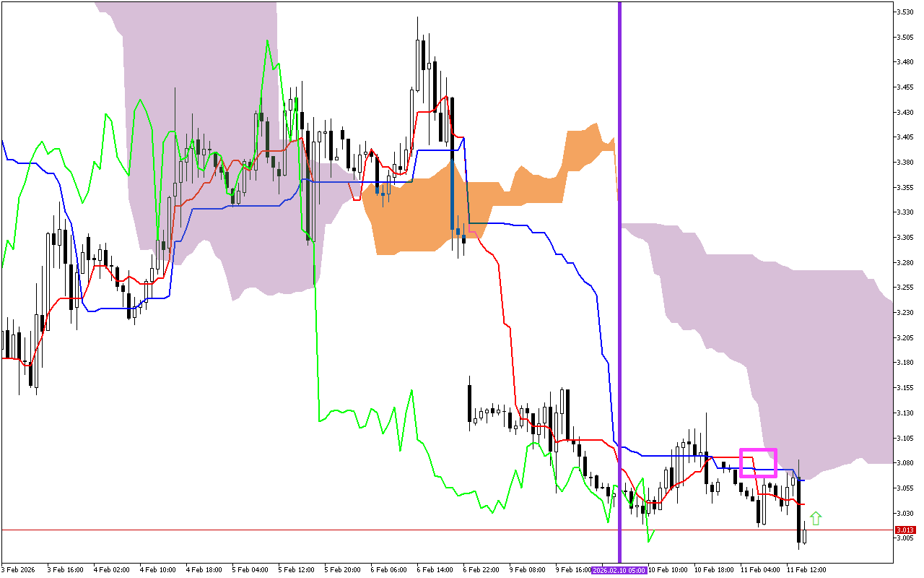924x578 pixels.
Task: Click the thick blue highlighted candle
Action: tap(452, 194)
